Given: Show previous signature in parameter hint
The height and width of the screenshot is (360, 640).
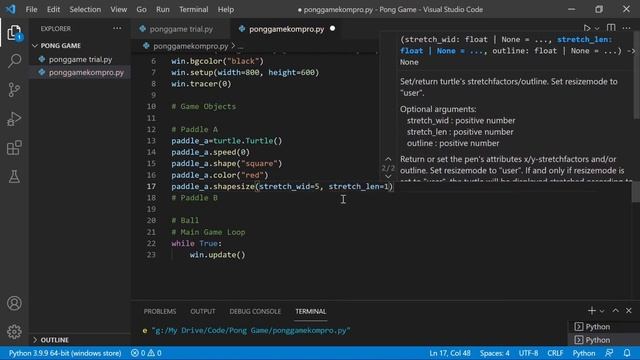Looking at the screenshot, I should (x=388, y=159).
